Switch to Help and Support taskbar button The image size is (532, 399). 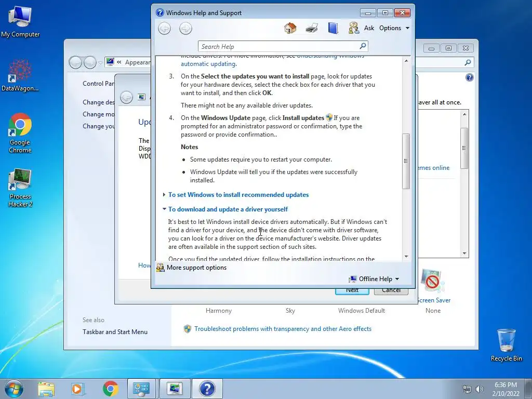207,389
